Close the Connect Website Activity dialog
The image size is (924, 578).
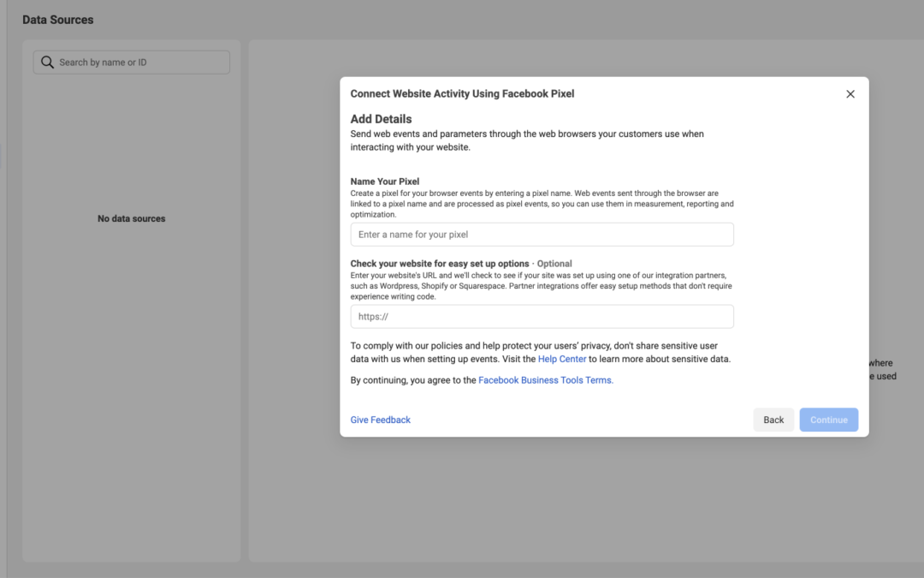click(x=850, y=94)
